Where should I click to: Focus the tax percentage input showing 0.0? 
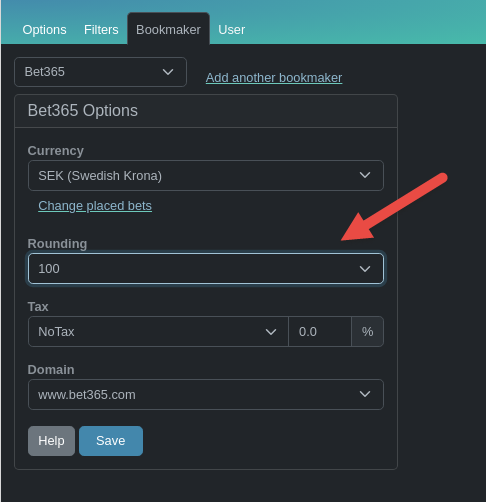point(320,332)
